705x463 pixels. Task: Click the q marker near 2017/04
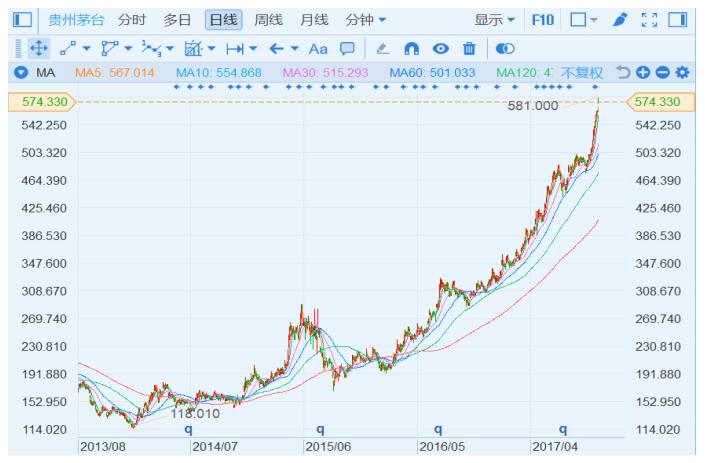tap(563, 430)
